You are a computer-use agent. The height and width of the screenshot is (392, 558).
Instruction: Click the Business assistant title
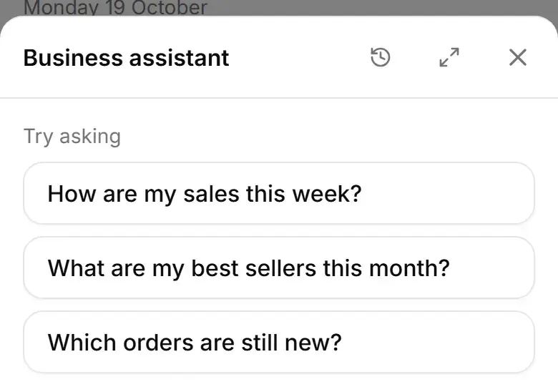pos(126,58)
